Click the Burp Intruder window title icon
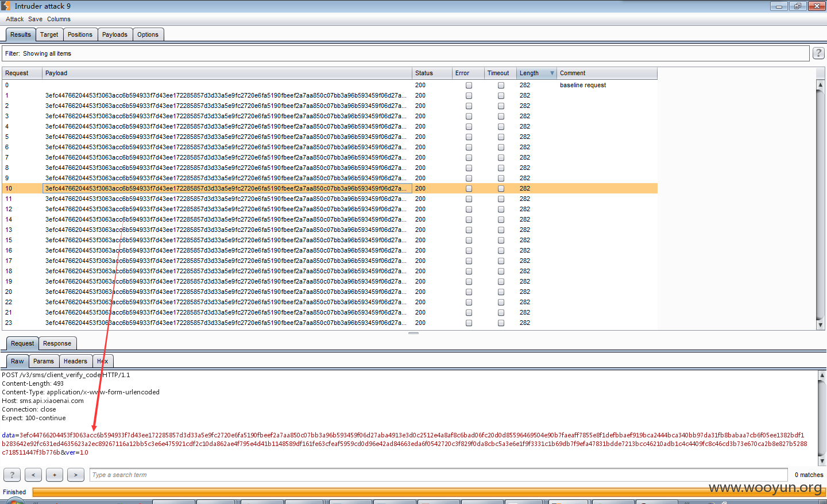This screenshot has width=827, height=504. click(x=6, y=6)
